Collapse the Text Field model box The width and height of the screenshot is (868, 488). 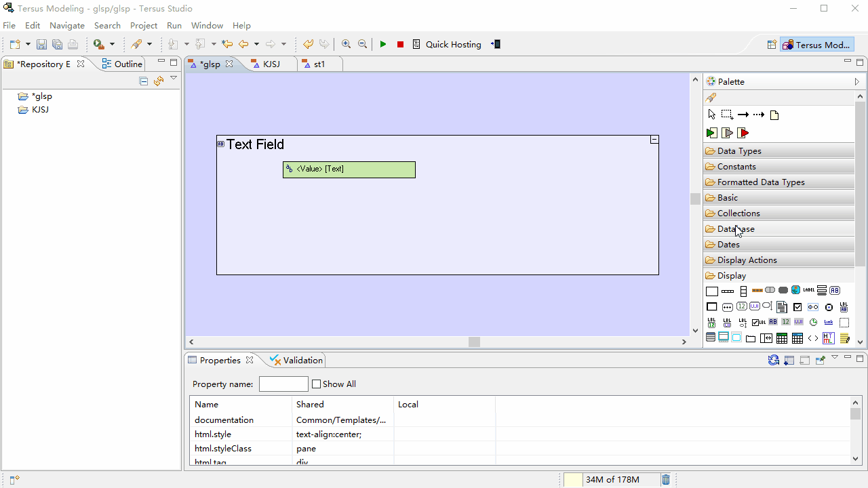pyautogui.click(x=654, y=139)
